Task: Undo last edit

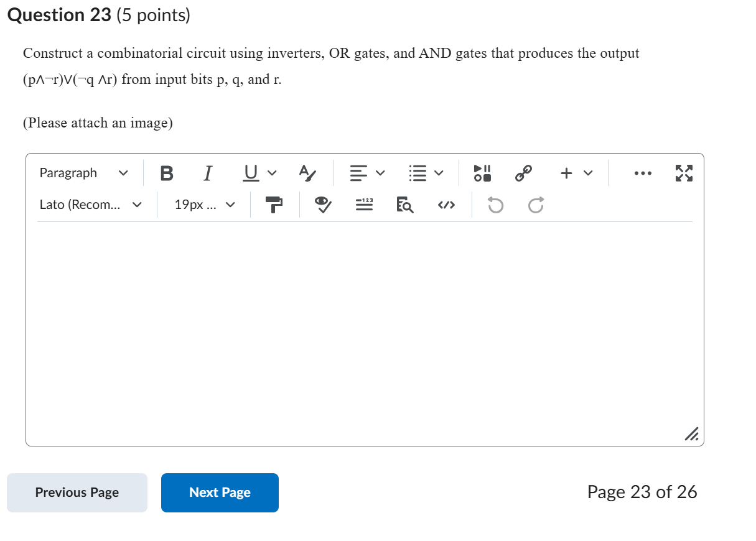Action: 495,204
